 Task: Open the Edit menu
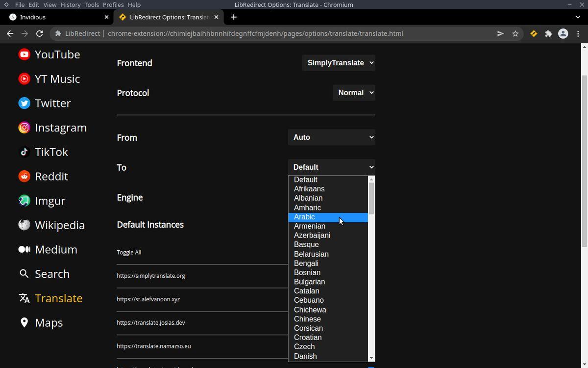pyautogui.click(x=34, y=4)
